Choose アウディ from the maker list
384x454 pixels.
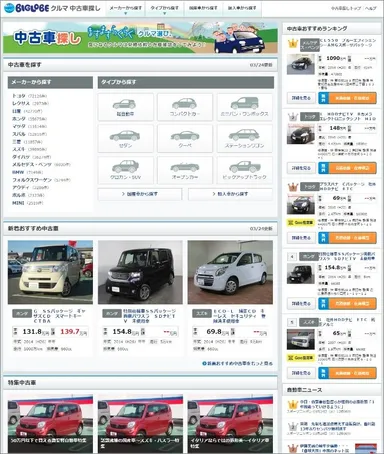click(x=21, y=188)
